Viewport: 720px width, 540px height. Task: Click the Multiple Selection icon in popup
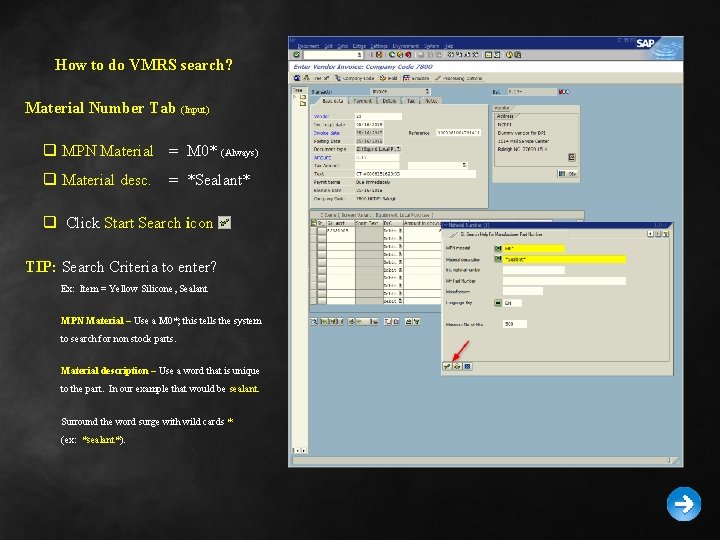tap(457, 366)
